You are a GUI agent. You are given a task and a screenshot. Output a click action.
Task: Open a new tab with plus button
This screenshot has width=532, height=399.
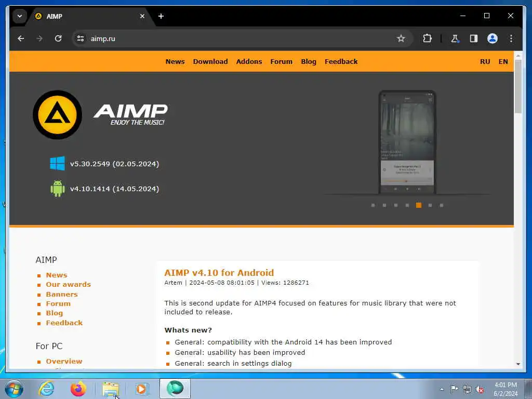coord(161,16)
